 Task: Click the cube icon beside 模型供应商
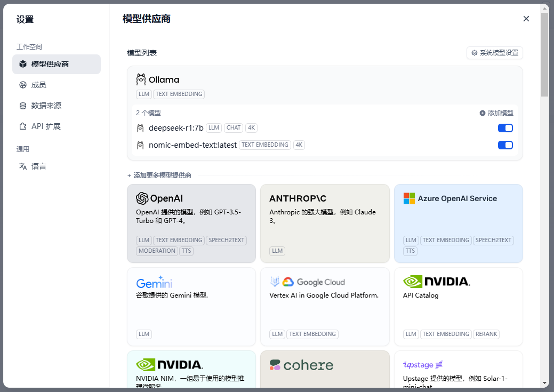coord(23,64)
